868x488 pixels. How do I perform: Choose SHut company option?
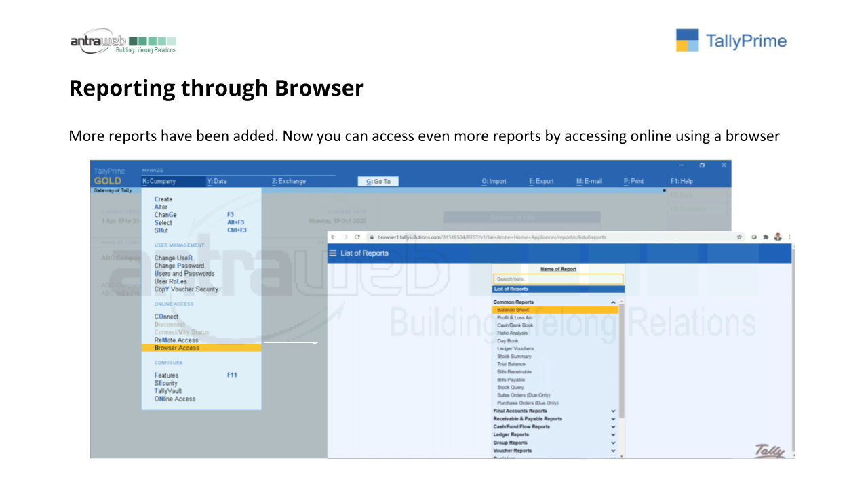[161, 230]
